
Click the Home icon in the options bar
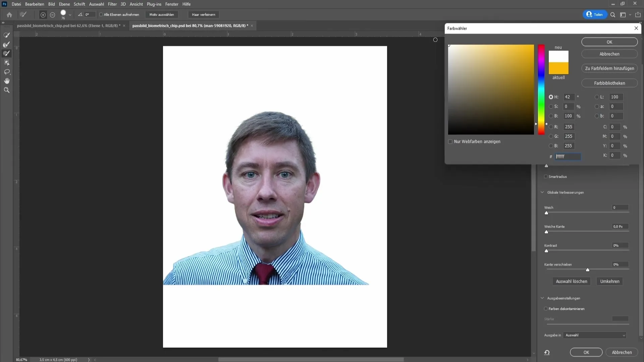tap(9, 15)
